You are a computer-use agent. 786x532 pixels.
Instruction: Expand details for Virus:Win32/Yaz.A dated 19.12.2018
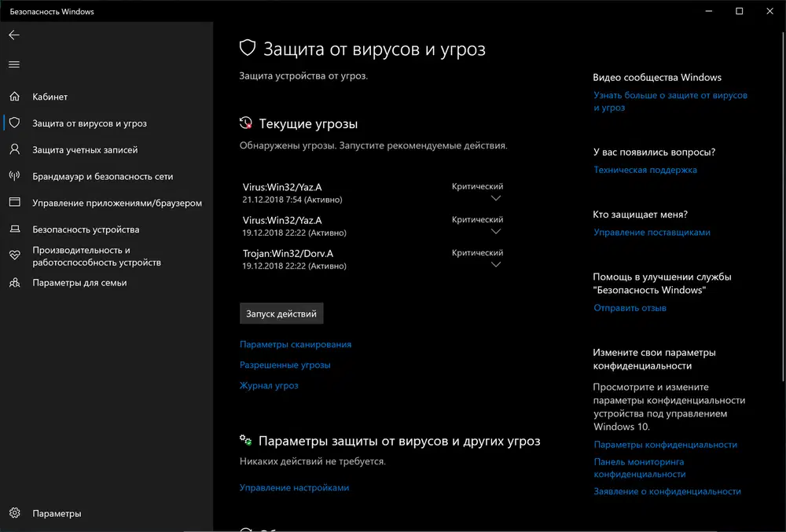(x=495, y=232)
